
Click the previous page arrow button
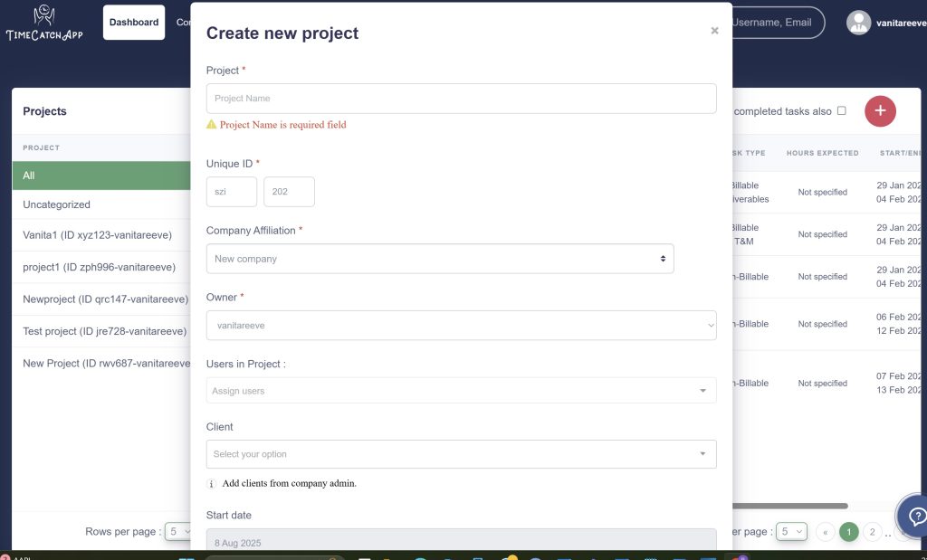point(826,532)
